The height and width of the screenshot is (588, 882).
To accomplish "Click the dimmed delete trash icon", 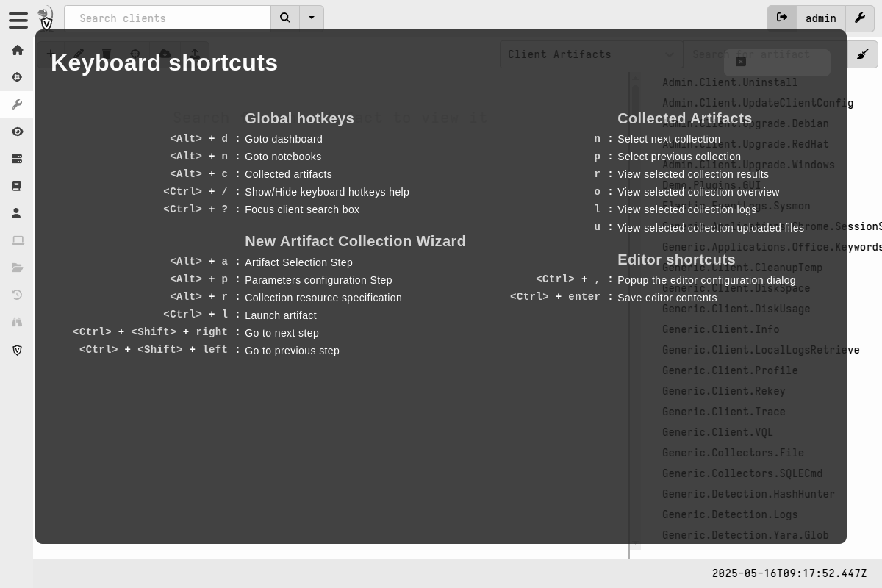I will (x=107, y=54).
